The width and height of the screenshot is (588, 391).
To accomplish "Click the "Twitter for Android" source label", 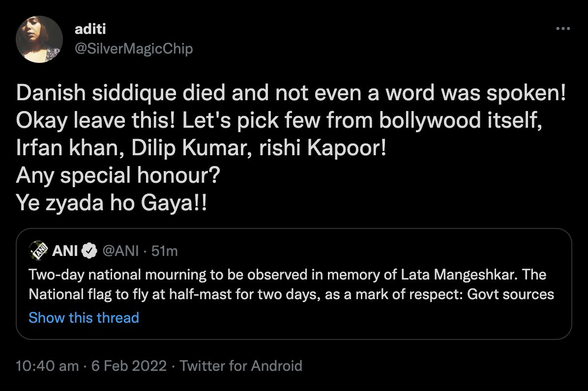I will pos(241,366).
